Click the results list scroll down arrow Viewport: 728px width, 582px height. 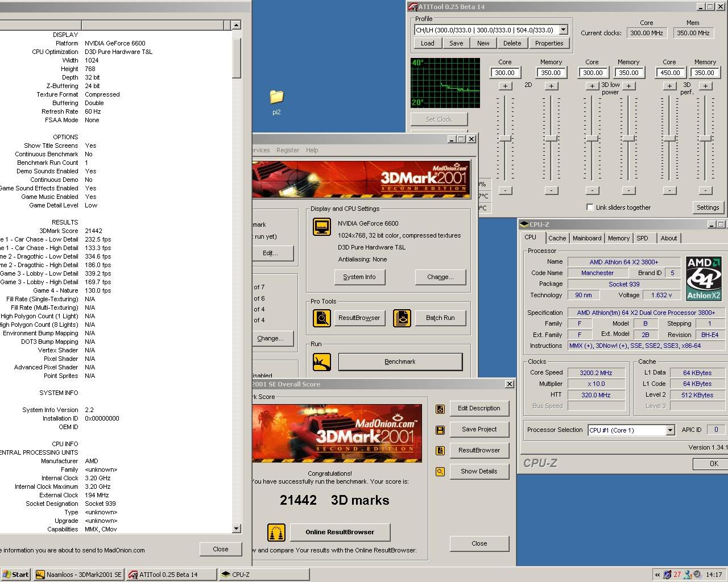point(236,529)
